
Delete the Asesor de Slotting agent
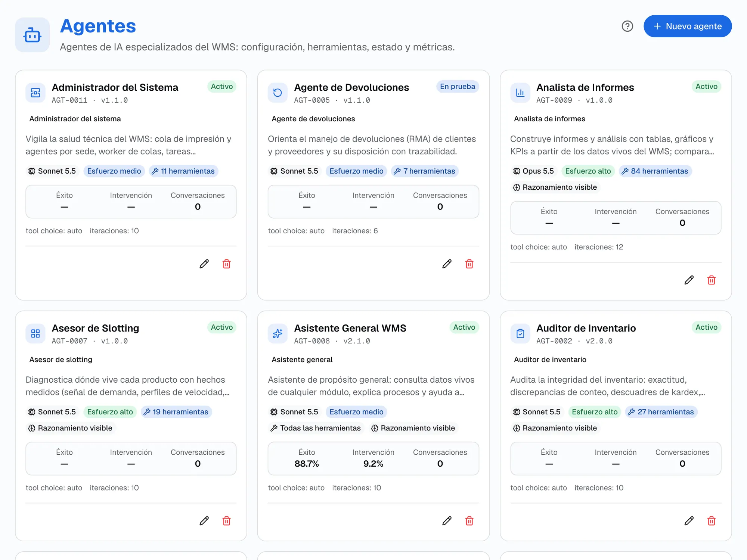click(x=226, y=521)
